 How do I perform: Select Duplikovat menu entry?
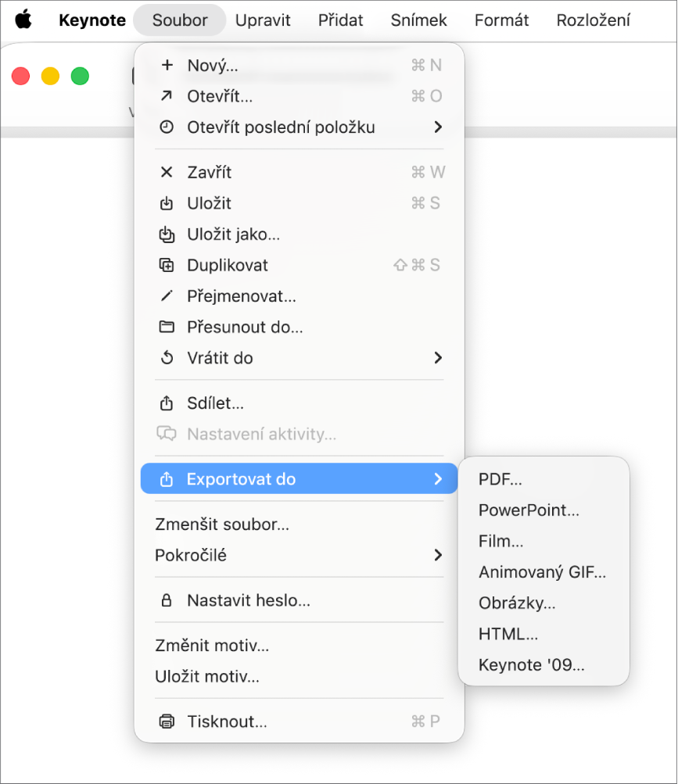300,265
